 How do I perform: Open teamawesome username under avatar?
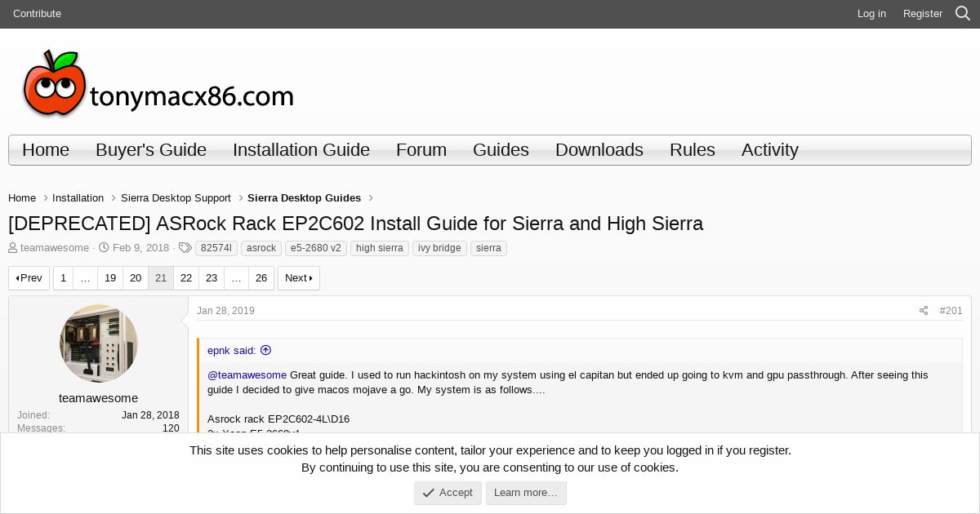99,398
